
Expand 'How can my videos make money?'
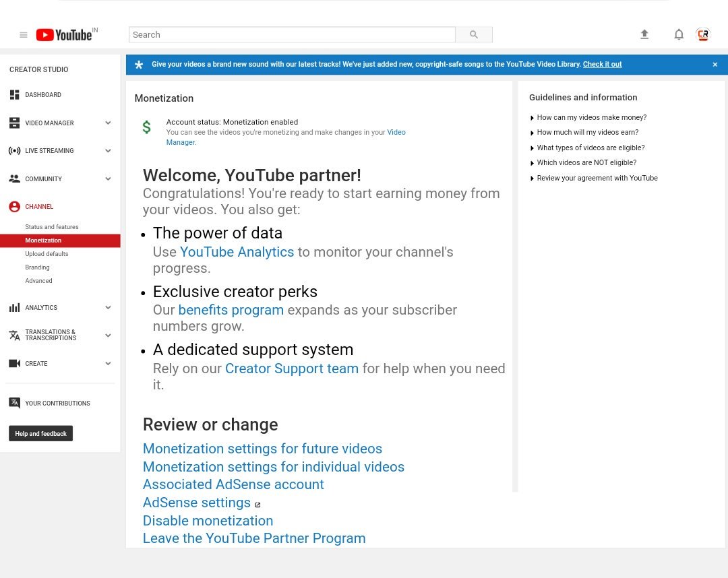tap(588, 117)
